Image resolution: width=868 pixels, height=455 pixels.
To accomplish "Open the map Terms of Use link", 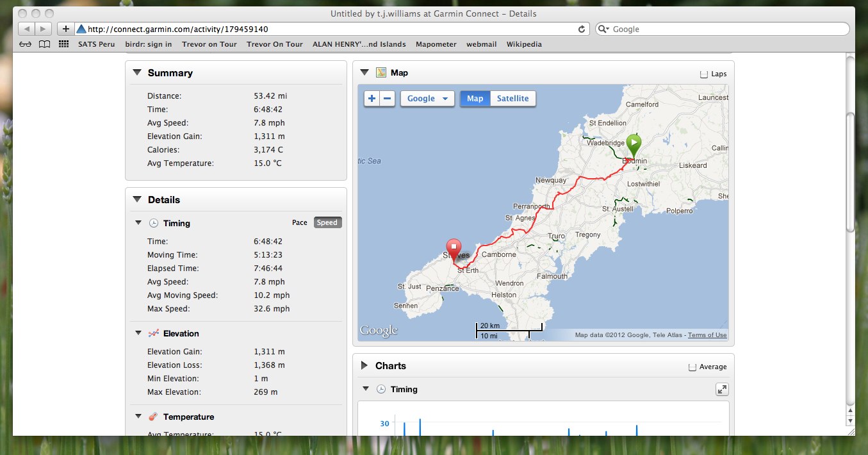I will (707, 335).
